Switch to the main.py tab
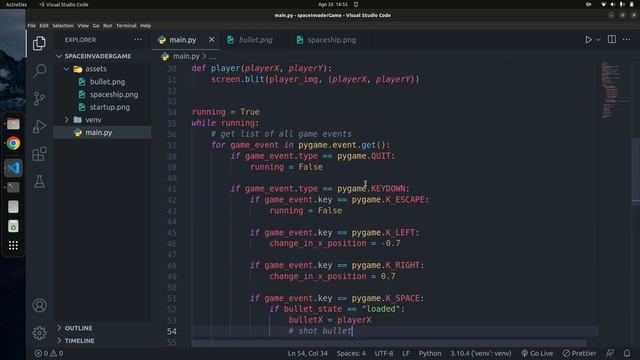The height and width of the screenshot is (360, 640). [x=182, y=40]
